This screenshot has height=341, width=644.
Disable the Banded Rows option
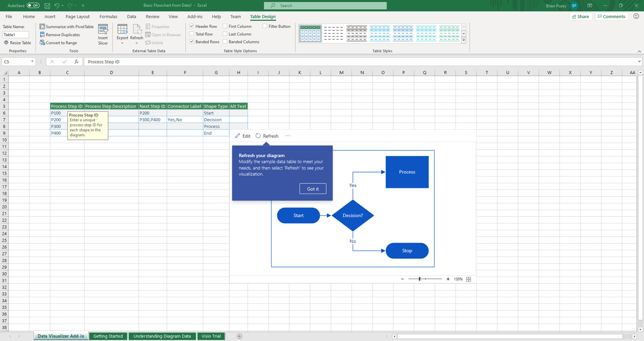[191, 42]
